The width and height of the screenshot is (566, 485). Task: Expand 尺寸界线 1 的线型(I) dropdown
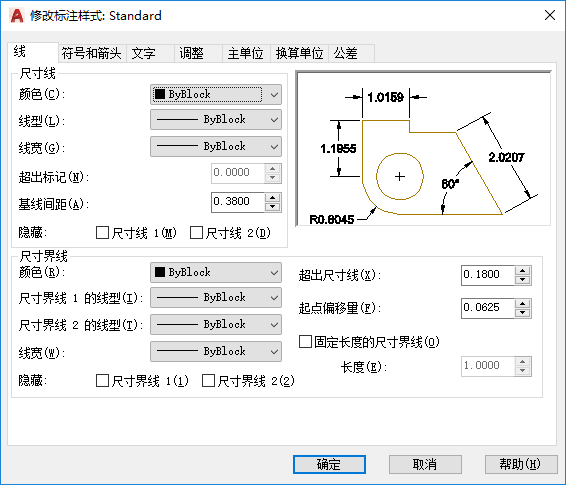(216, 298)
